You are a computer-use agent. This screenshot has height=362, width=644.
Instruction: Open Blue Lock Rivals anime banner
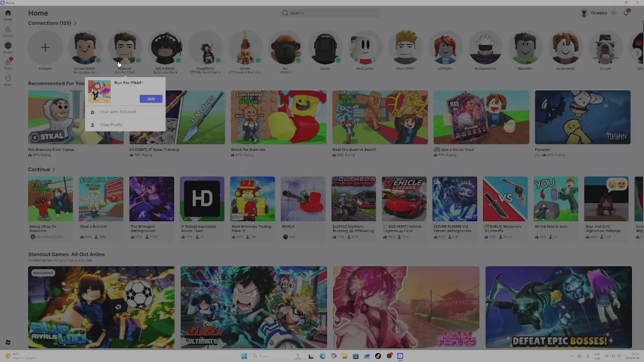[101, 307]
